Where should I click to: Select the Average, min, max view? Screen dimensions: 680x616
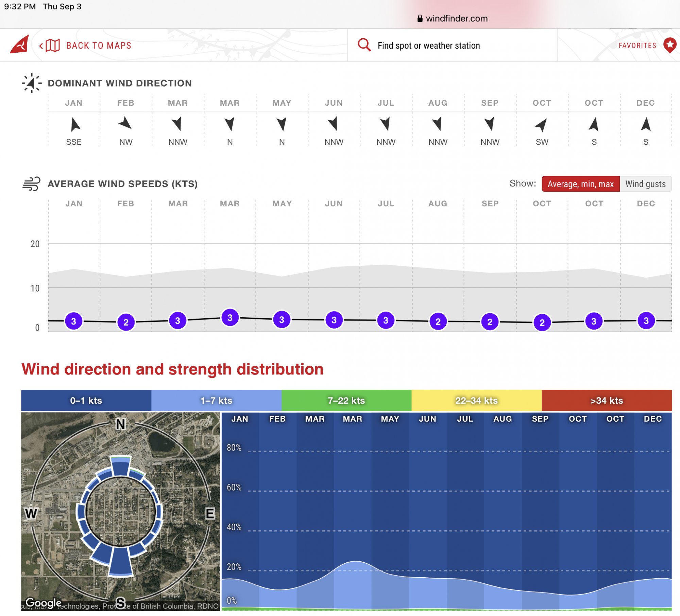(x=580, y=184)
